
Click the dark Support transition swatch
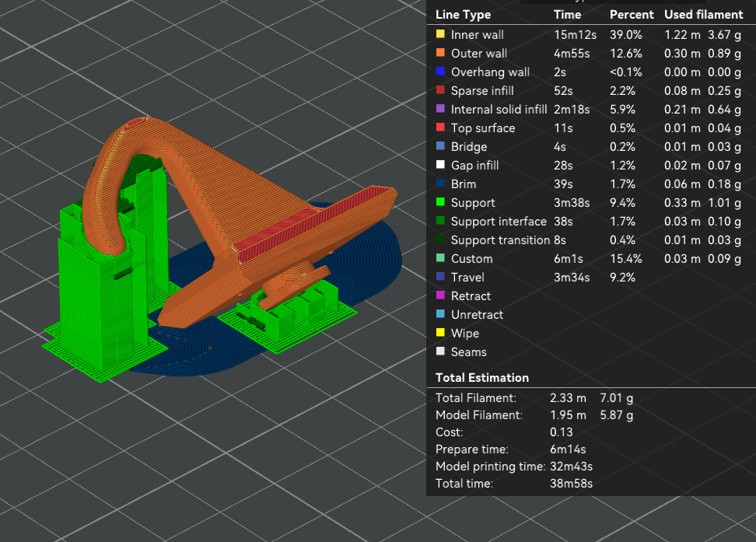click(x=440, y=240)
